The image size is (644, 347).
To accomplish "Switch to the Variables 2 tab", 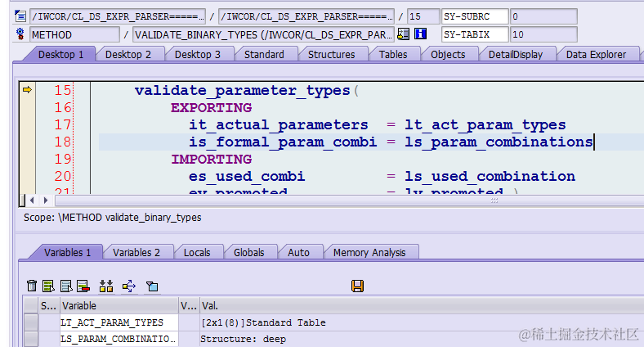I will pyautogui.click(x=136, y=252).
